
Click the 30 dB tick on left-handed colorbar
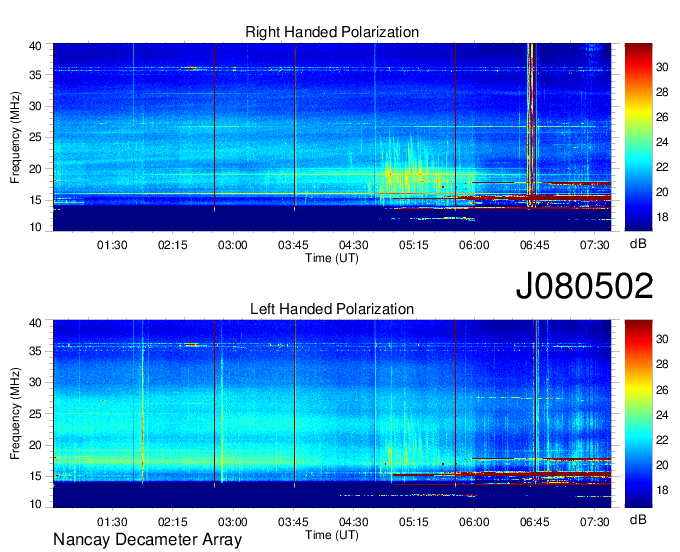click(662, 339)
